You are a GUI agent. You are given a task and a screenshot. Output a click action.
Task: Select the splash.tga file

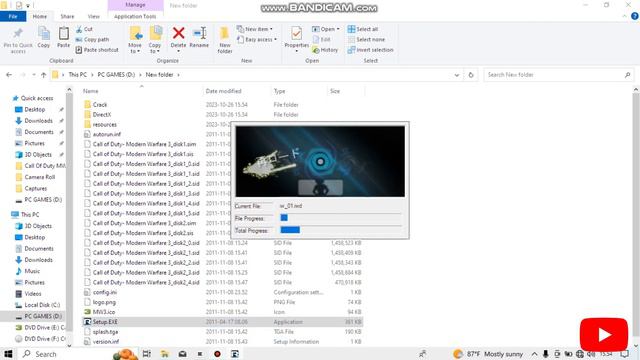pos(105,332)
